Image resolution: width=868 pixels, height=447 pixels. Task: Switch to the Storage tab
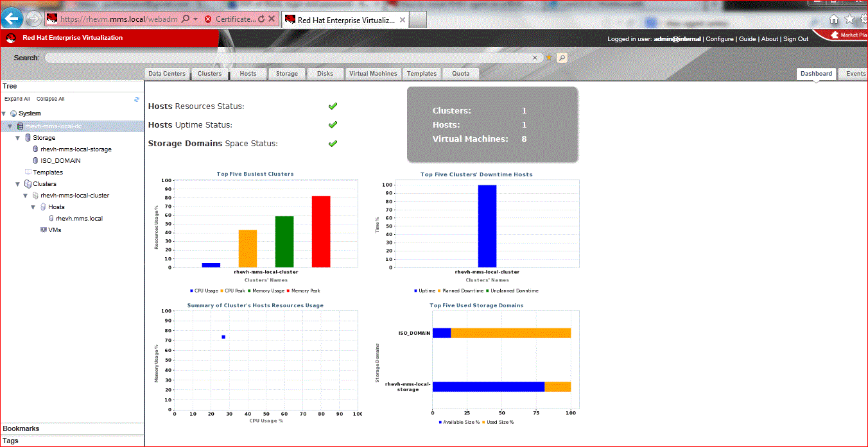coord(287,74)
